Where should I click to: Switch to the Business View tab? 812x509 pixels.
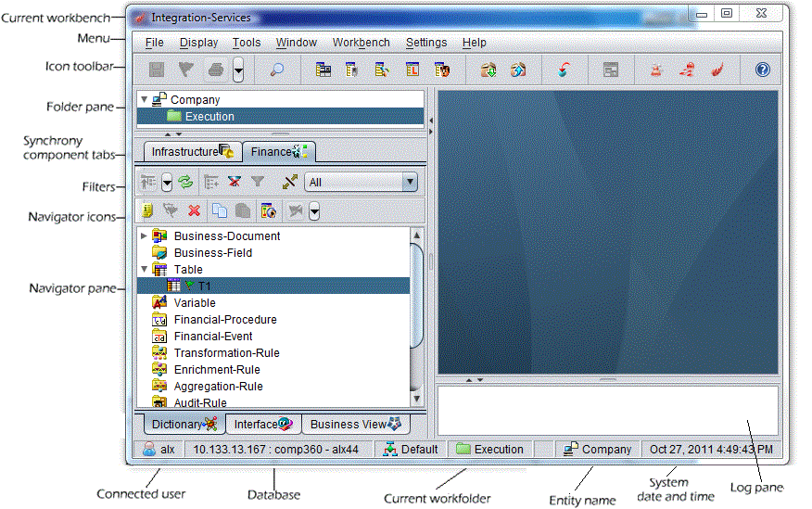coord(355,425)
